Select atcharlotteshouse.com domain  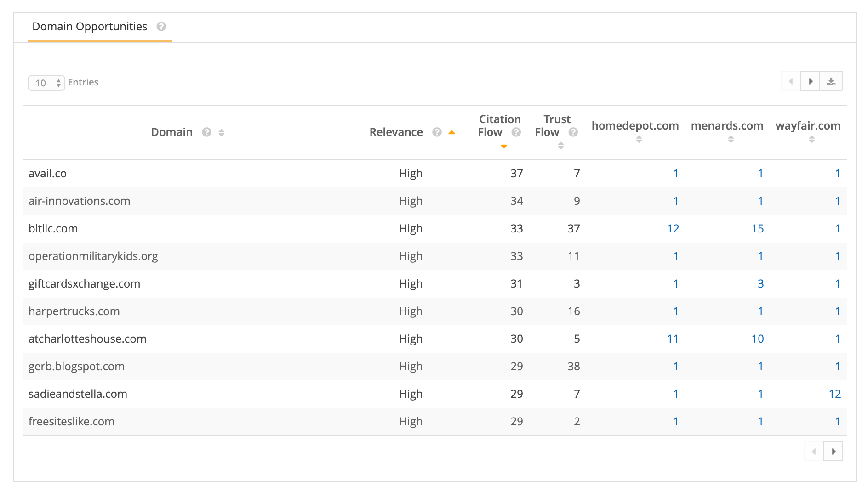[87, 339]
